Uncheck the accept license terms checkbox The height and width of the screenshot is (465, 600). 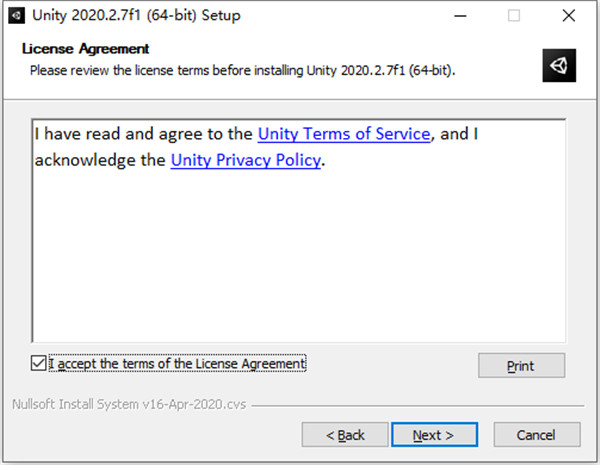pos(39,363)
